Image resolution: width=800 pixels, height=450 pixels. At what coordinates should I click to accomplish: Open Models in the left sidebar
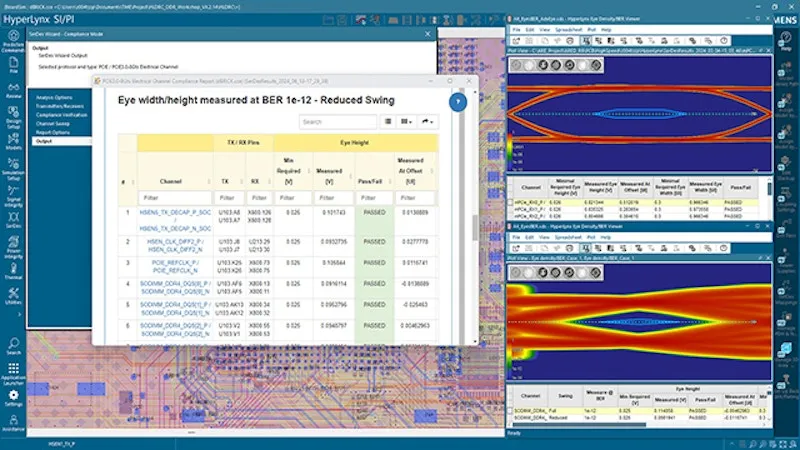click(13, 142)
